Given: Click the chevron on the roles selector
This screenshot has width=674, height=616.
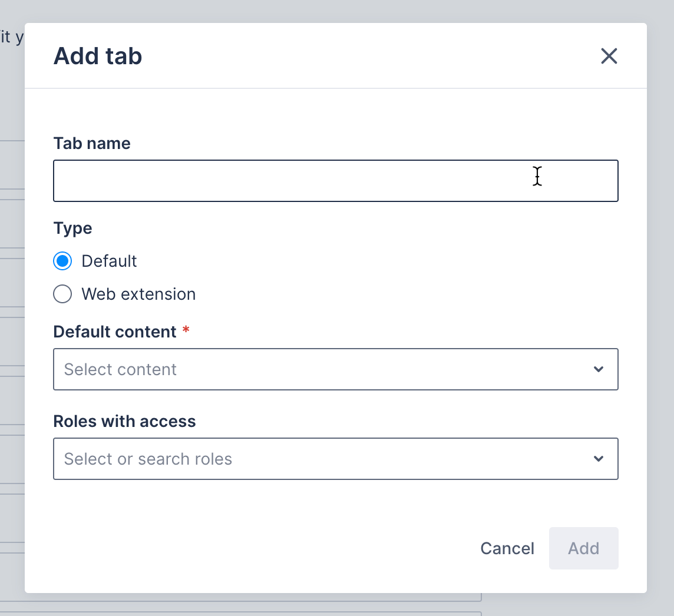Looking at the screenshot, I should (599, 459).
